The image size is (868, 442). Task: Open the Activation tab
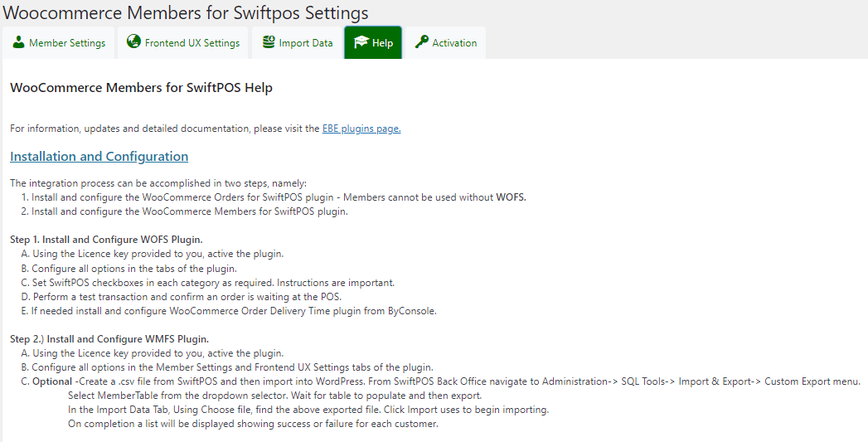pos(446,42)
